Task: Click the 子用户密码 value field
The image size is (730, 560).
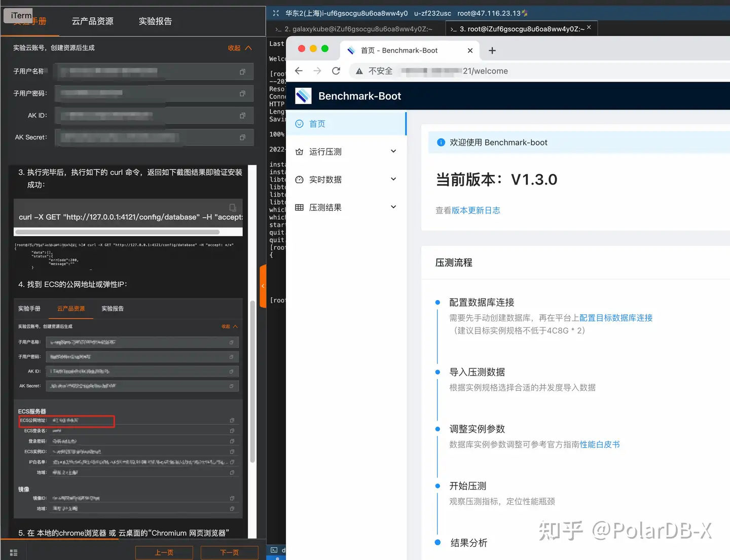Action: click(x=154, y=94)
